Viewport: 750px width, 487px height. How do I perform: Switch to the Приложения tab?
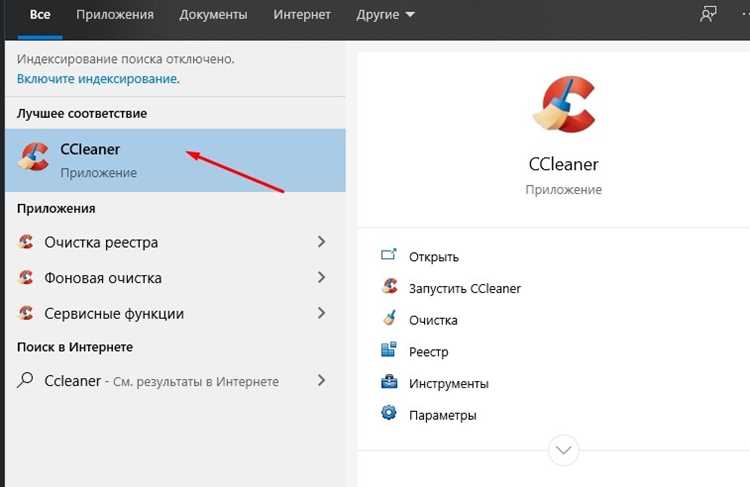click(115, 15)
